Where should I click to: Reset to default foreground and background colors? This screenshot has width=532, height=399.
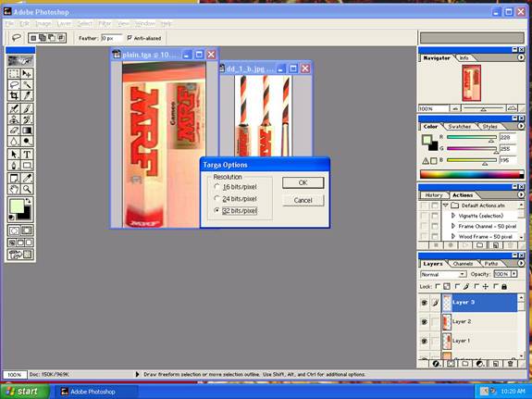[11, 218]
